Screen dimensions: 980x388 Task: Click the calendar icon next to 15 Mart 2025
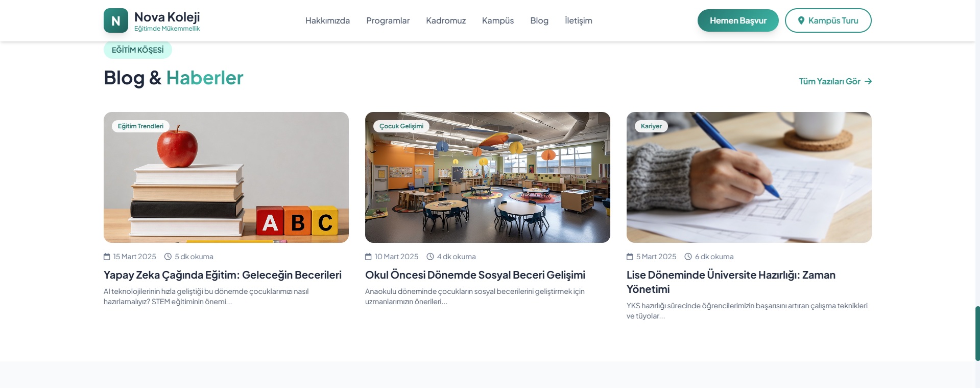click(107, 257)
